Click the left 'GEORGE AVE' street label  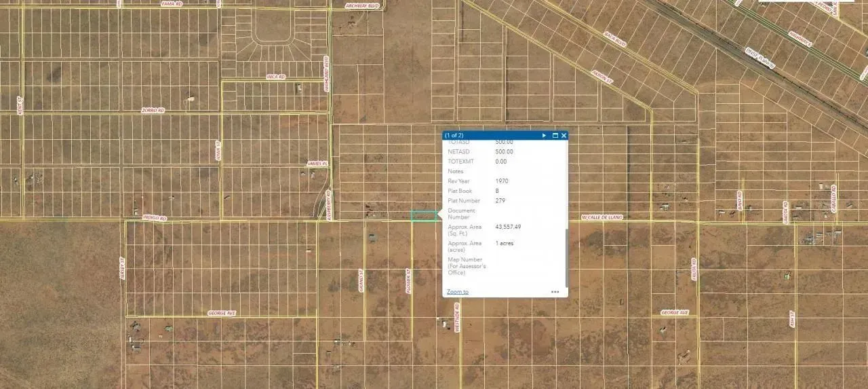pyautogui.click(x=222, y=313)
